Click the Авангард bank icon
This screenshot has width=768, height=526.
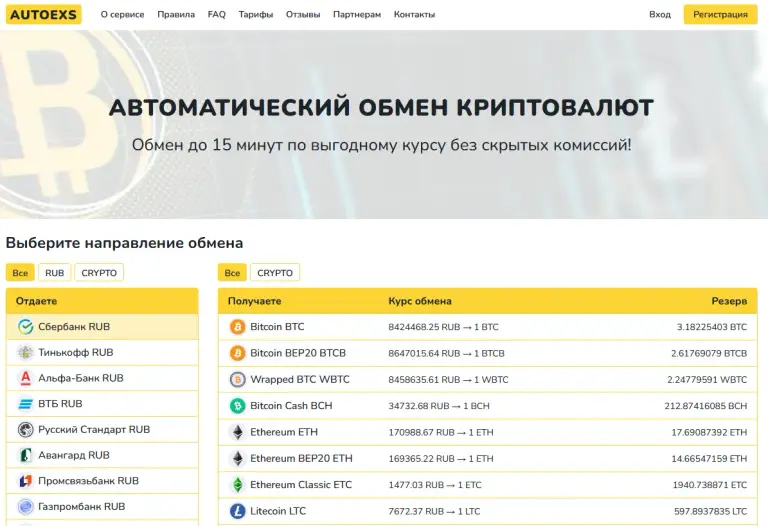[x=25, y=455]
